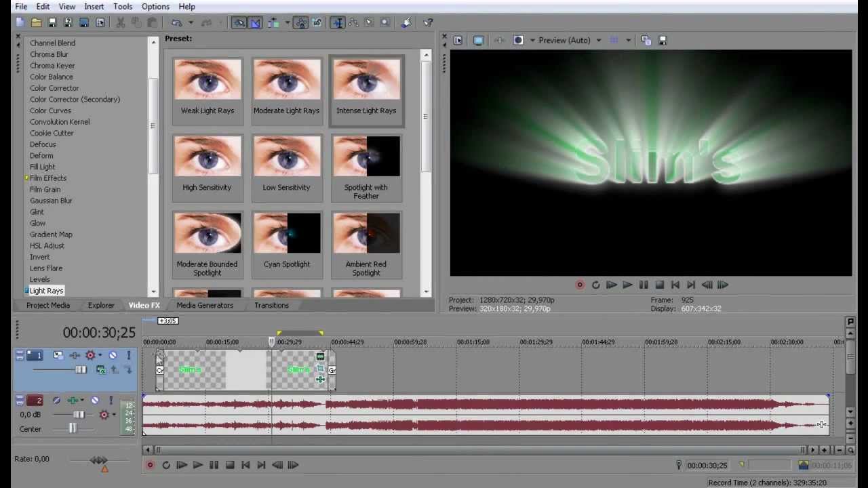The image size is (868, 488).
Task: Select the Weak Light Rays preset thumbnail
Action: (x=208, y=80)
